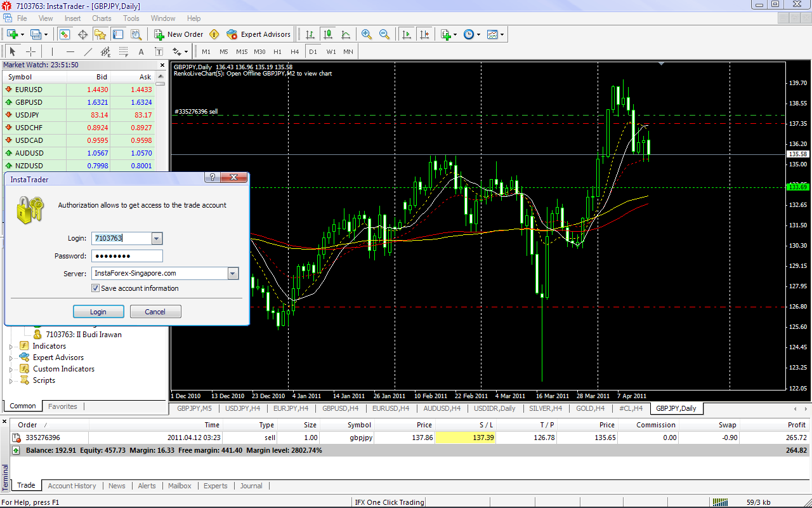Select the Crosshair tool
The width and height of the screenshot is (812, 508).
point(30,51)
